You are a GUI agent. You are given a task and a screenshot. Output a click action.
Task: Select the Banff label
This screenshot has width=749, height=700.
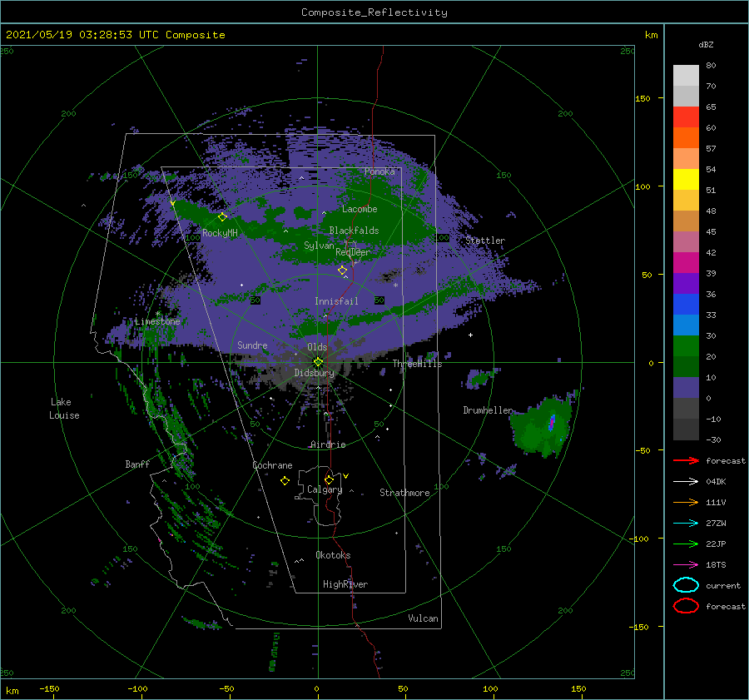click(x=137, y=464)
